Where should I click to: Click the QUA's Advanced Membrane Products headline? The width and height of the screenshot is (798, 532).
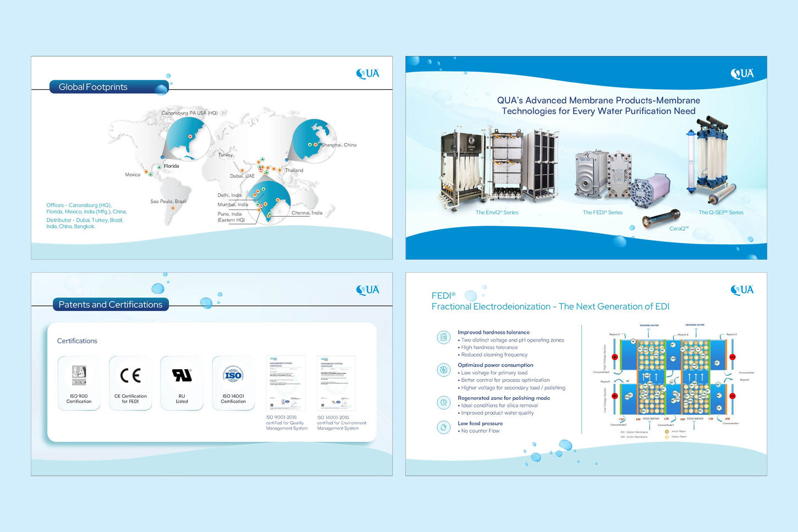tap(599, 106)
